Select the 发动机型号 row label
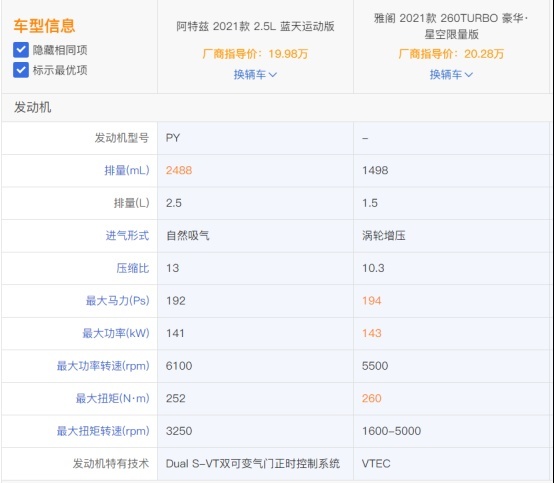The height and width of the screenshot is (483, 554). 122,138
